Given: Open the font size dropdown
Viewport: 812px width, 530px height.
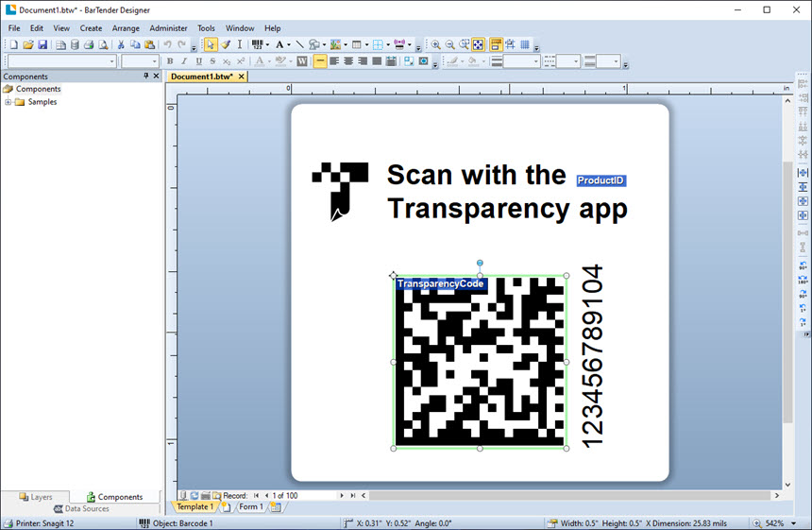Looking at the screenshot, I should click(154, 61).
